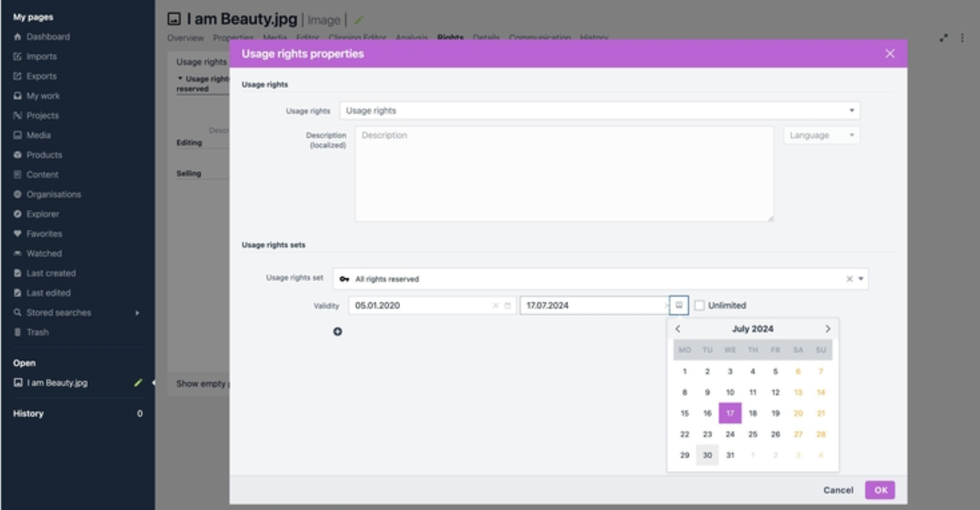Open the Language dropdown
Image resolution: width=980 pixels, height=510 pixels.
click(x=822, y=135)
